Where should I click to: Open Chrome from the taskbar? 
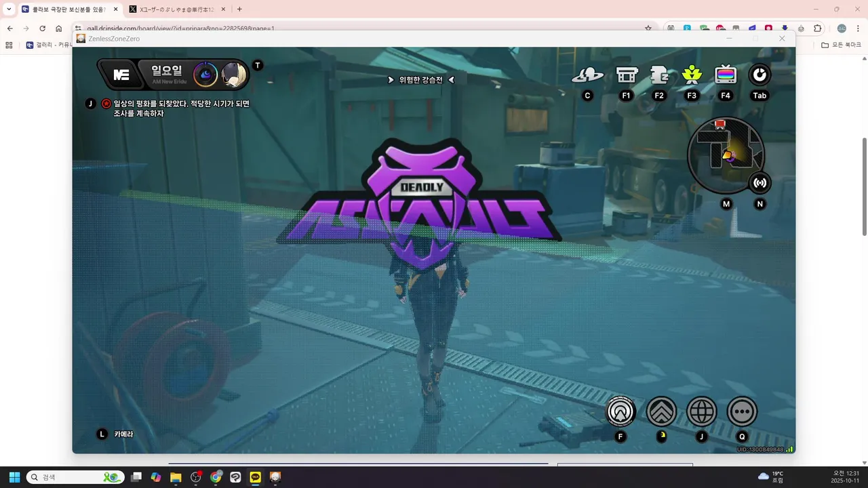[x=216, y=477]
